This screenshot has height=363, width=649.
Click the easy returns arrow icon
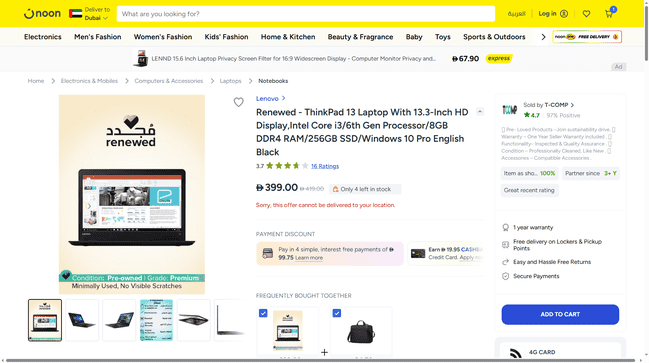pos(505,262)
